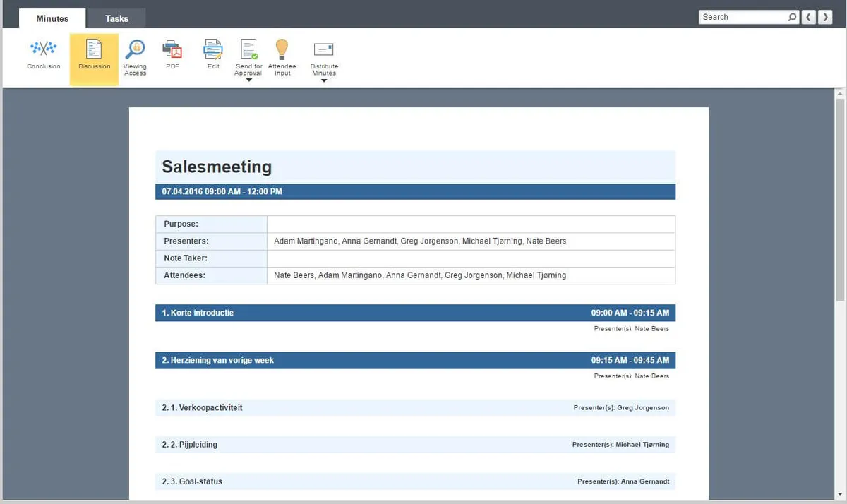The height and width of the screenshot is (504, 847).
Task: Open Viewing Access settings
Action: point(135,49)
